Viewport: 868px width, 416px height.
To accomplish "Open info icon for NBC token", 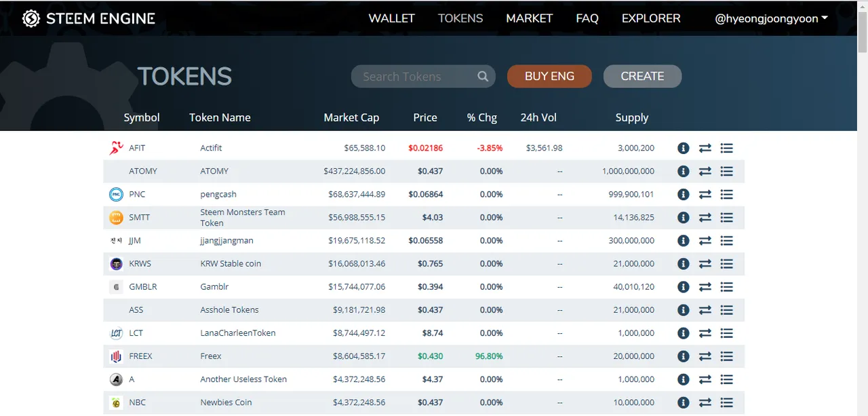I will tap(684, 402).
